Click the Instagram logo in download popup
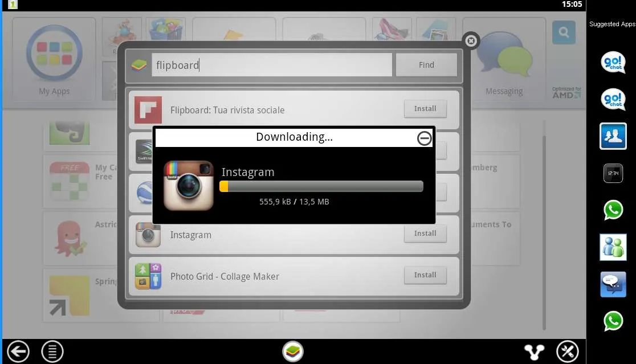 pos(189,186)
